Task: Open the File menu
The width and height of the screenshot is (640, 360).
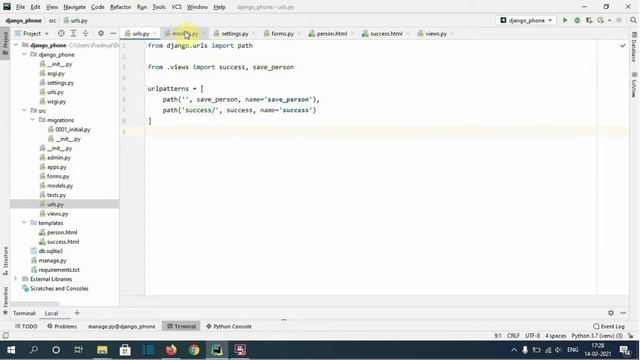Action: click(x=20, y=7)
